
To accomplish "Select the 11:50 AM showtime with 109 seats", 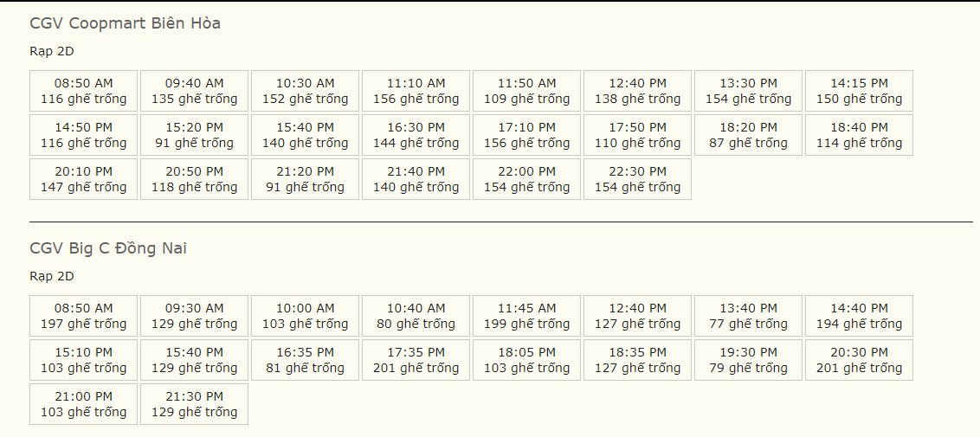I will pos(526,91).
